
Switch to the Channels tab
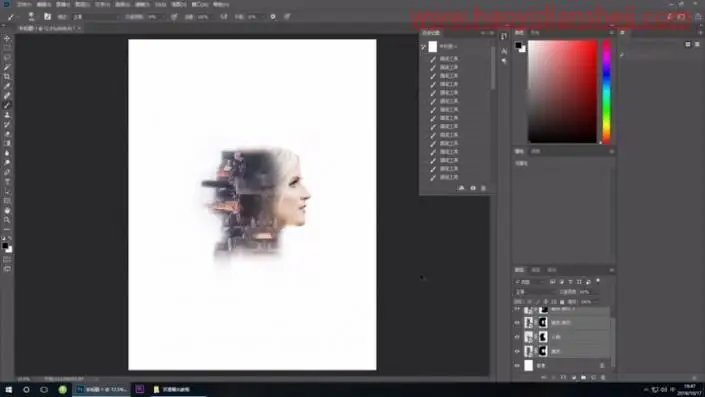pos(535,270)
